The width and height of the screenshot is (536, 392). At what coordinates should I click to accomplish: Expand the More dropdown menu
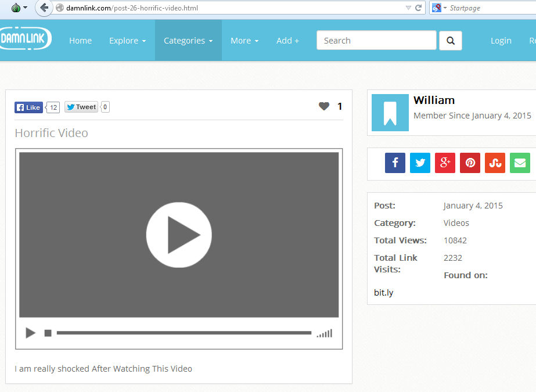(x=244, y=41)
